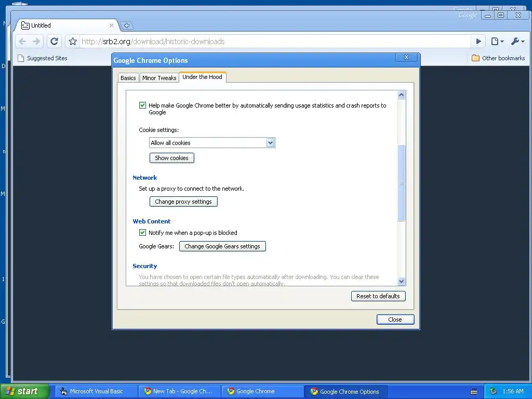Viewport: 532px width, 399px height.
Task: Minimize the Chrome browser window
Action: 488,15
